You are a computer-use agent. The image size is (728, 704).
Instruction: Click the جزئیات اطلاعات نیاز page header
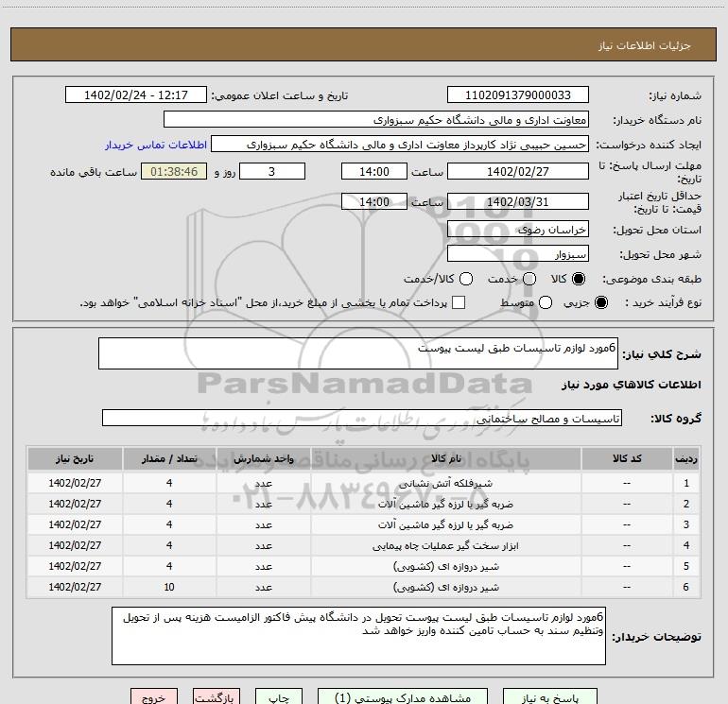645,45
